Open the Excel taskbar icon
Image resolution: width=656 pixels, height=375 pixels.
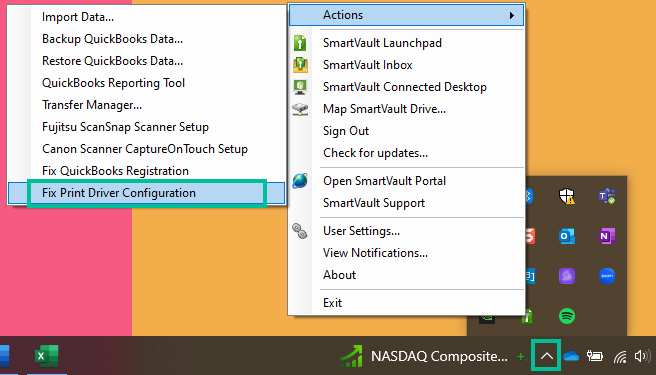point(46,356)
